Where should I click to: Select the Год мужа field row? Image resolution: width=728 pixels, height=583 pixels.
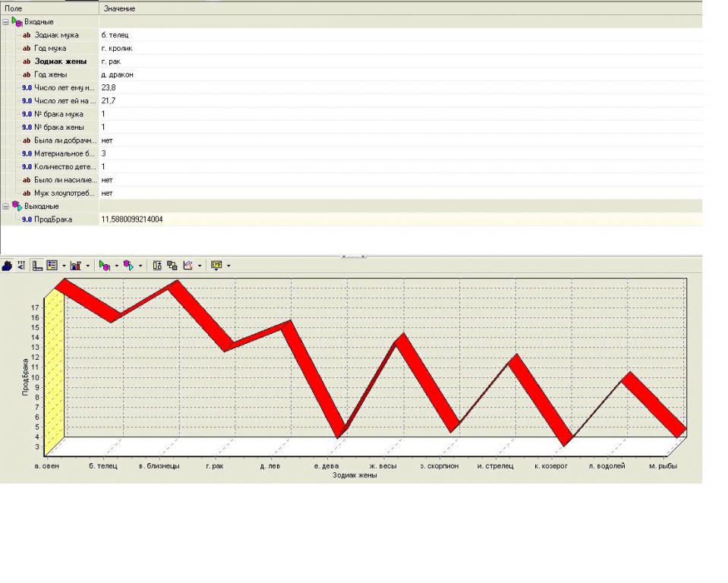click(52, 48)
